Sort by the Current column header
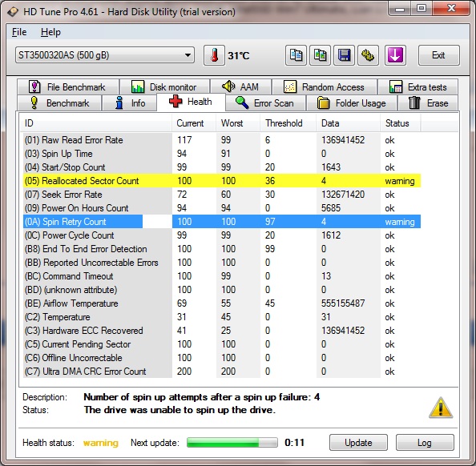The height and width of the screenshot is (466, 476). 194,123
